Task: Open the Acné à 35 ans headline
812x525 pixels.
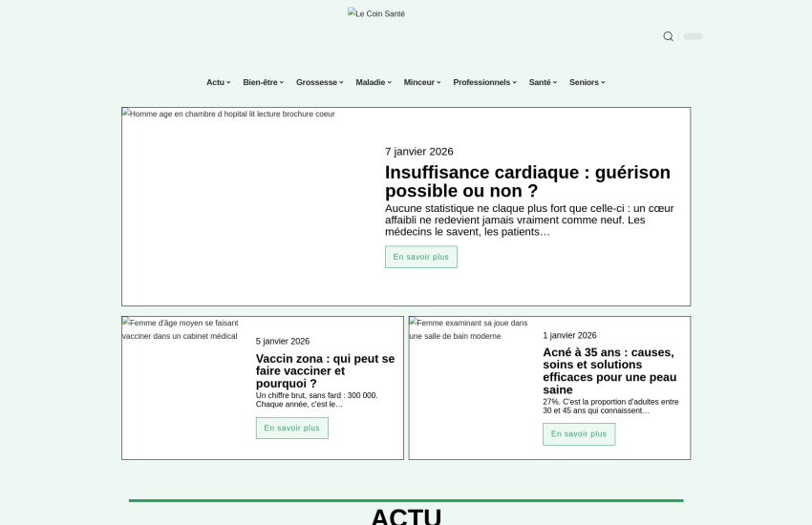Action: [x=609, y=370]
